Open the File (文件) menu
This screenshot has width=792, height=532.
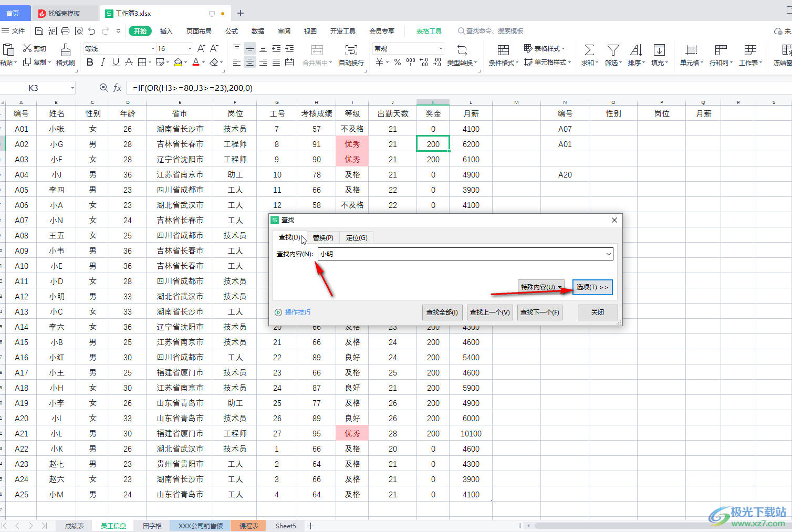14,31
